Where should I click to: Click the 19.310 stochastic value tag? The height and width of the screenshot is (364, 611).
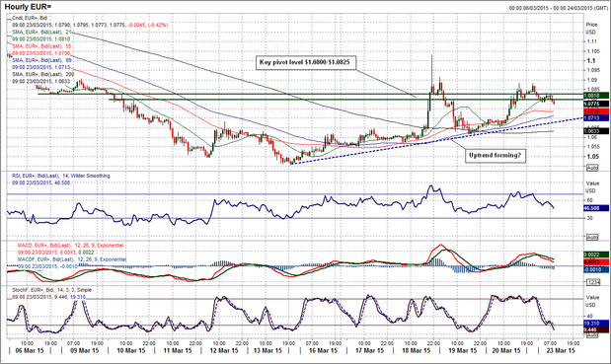pos(596,324)
